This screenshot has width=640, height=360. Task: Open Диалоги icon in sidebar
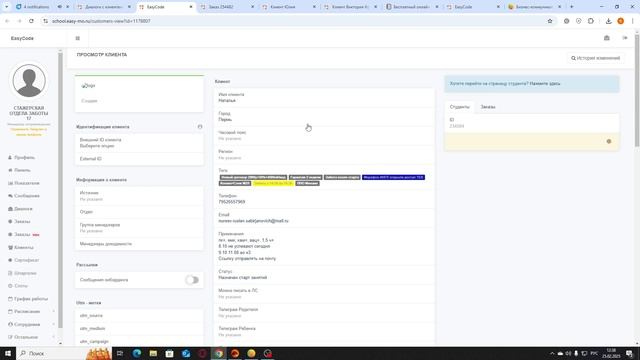[10, 209]
